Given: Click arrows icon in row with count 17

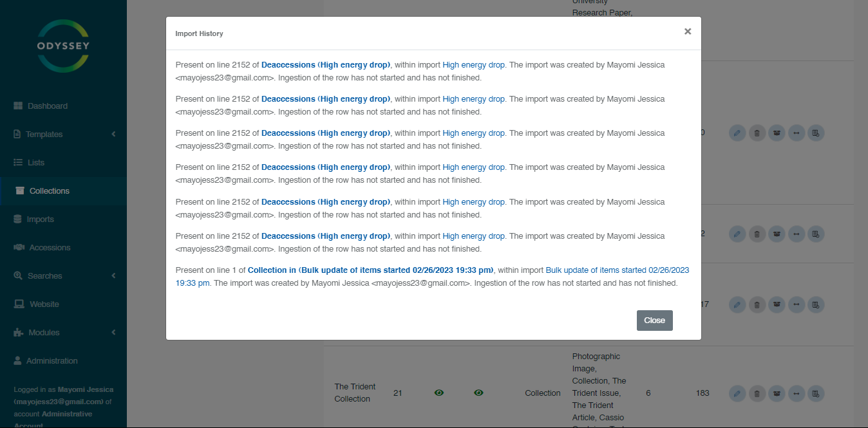Looking at the screenshot, I should [797, 304].
